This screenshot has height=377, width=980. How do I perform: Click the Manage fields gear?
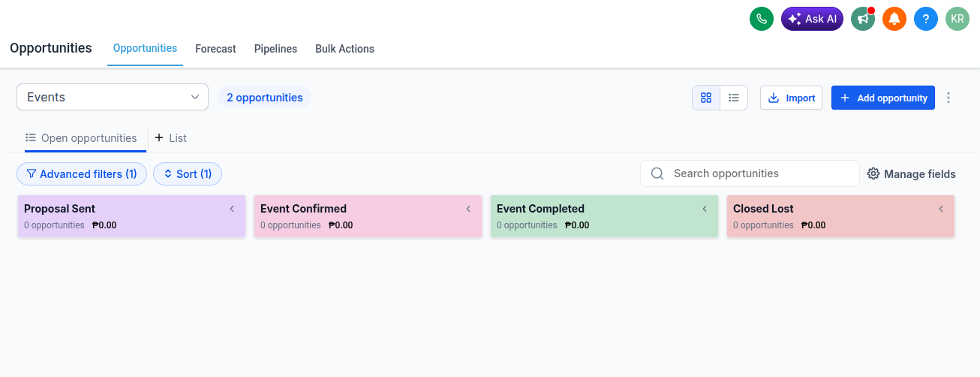(873, 173)
